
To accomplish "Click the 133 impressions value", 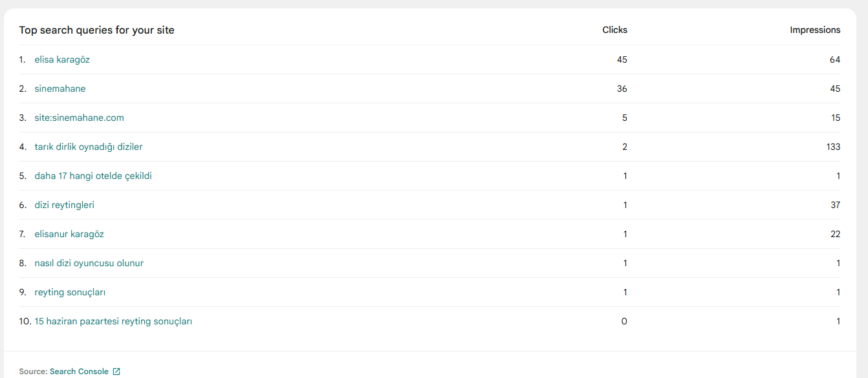I will [833, 147].
